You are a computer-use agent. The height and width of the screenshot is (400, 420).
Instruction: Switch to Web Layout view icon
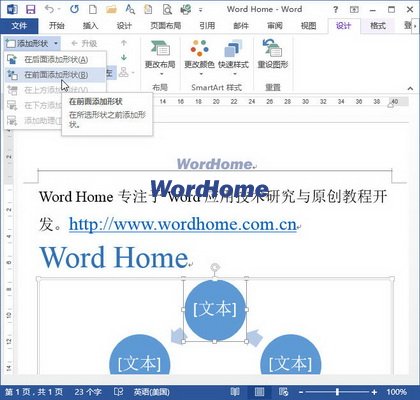tap(283, 392)
